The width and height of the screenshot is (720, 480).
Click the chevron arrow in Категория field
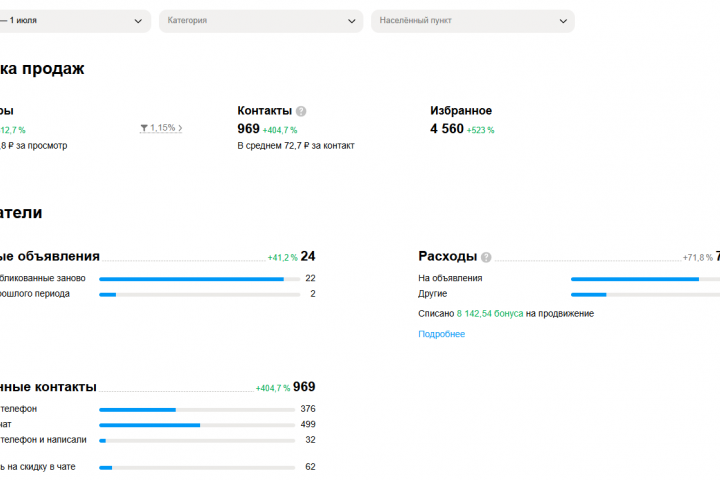[x=352, y=21]
